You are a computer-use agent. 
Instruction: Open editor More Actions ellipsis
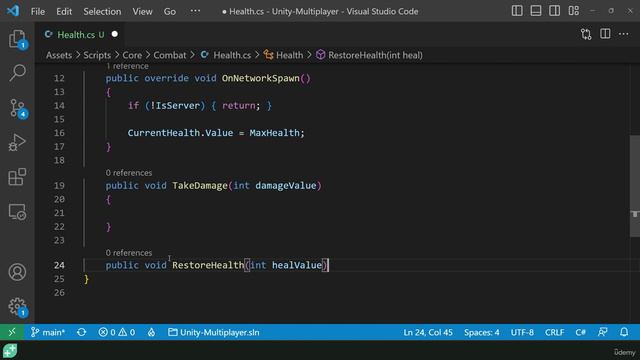[x=624, y=34]
